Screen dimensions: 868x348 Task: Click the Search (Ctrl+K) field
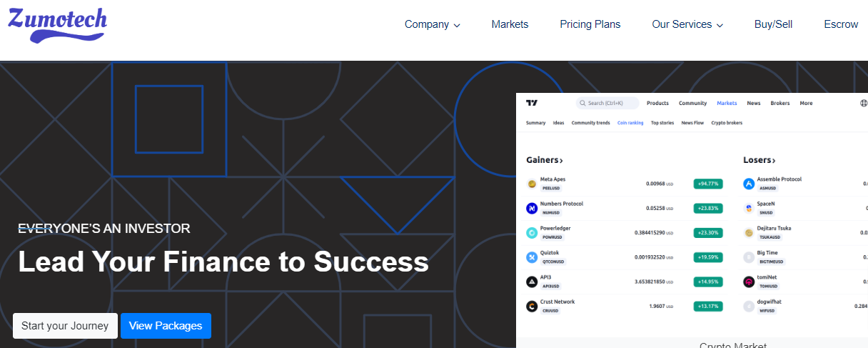(x=607, y=103)
